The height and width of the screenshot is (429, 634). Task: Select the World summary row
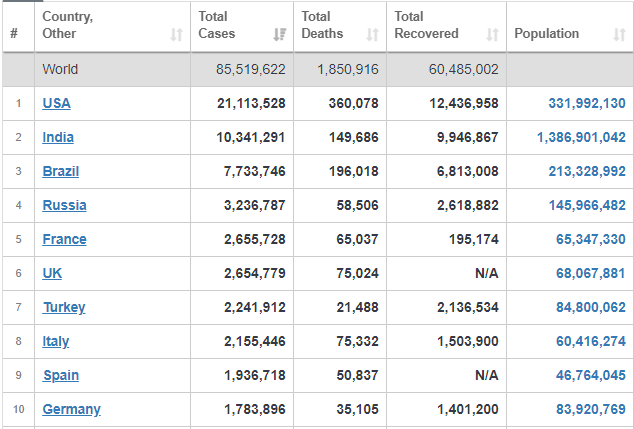point(318,69)
